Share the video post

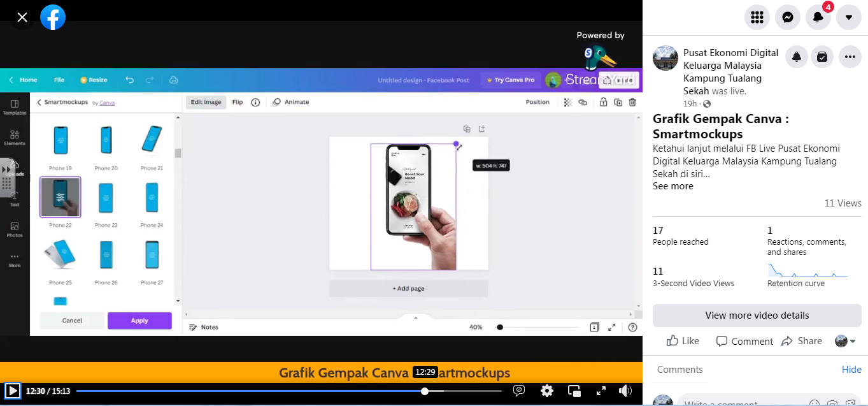point(802,341)
